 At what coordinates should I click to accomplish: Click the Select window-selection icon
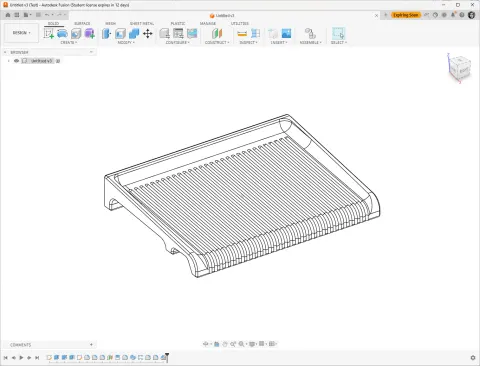coord(338,33)
